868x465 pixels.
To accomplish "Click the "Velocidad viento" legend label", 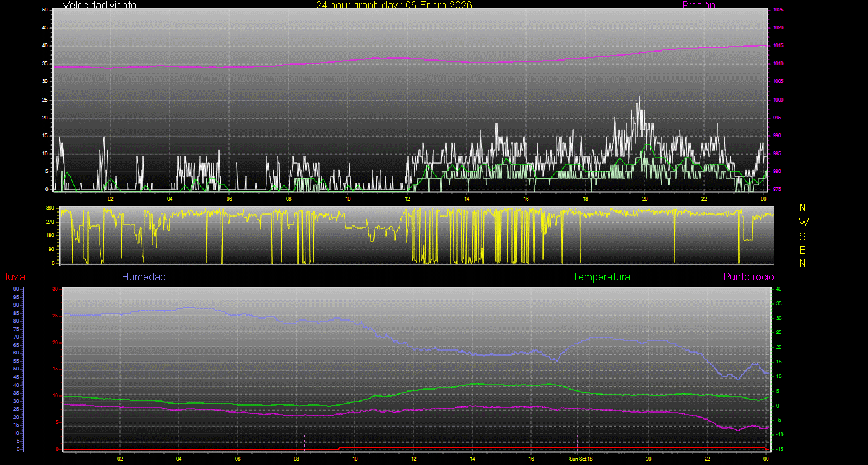I will click(x=99, y=5).
